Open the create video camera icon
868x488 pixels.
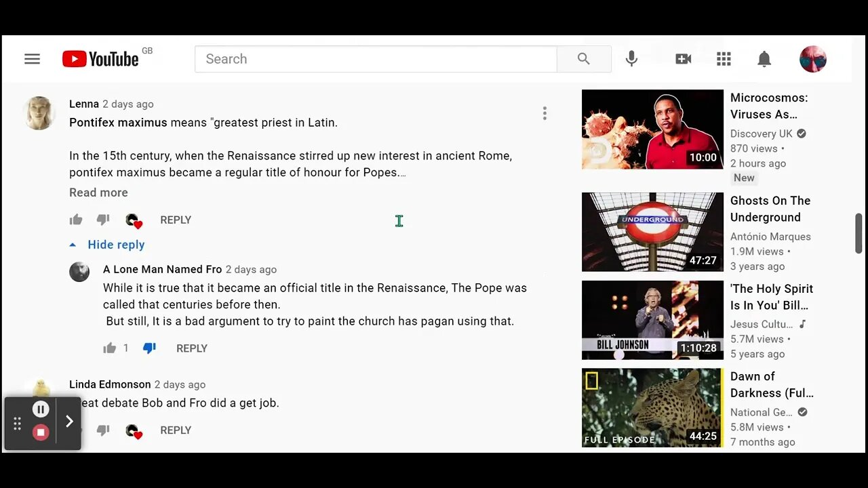point(684,59)
